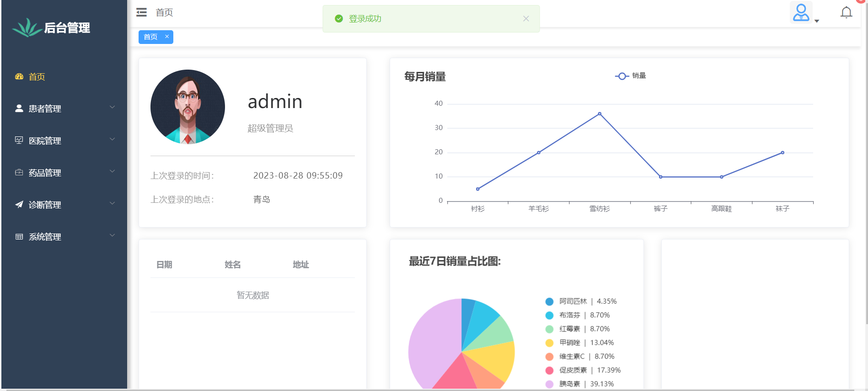Click the 后台管理 title text
This screenshot has height=391, width=868.
(x=67, y=28)
